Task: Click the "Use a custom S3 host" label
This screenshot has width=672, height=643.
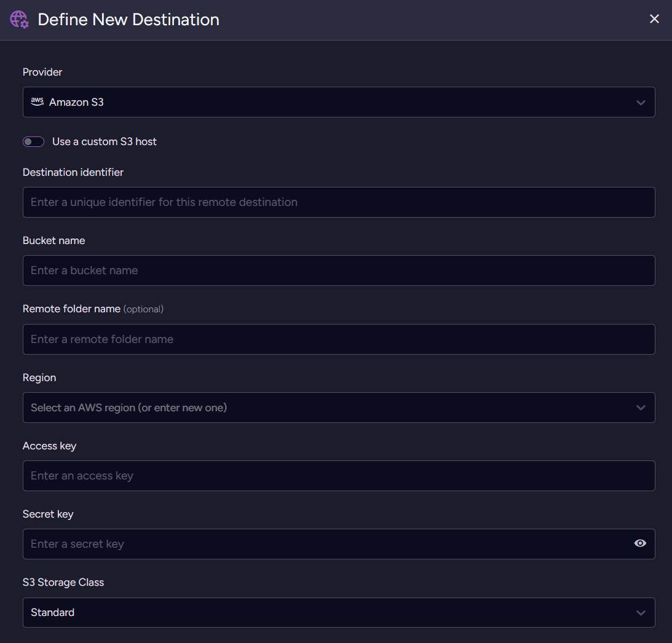Action: coord(104,142)
